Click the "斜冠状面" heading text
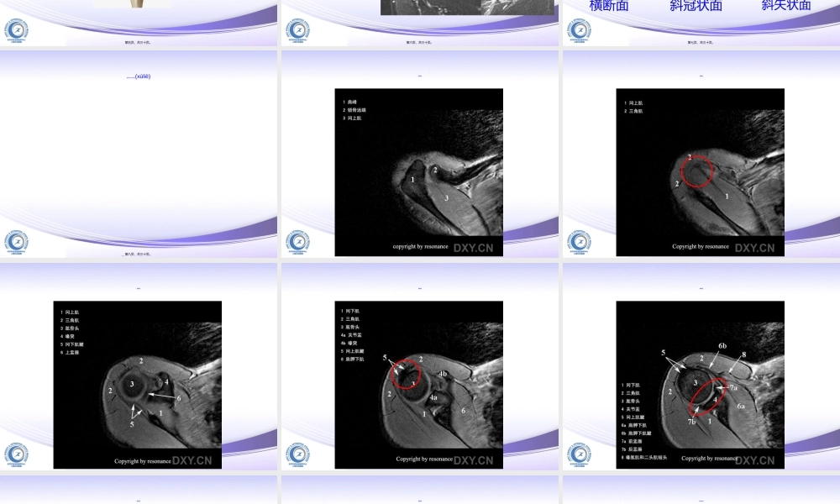The image size is (840, 504). [x=696, y=6]
